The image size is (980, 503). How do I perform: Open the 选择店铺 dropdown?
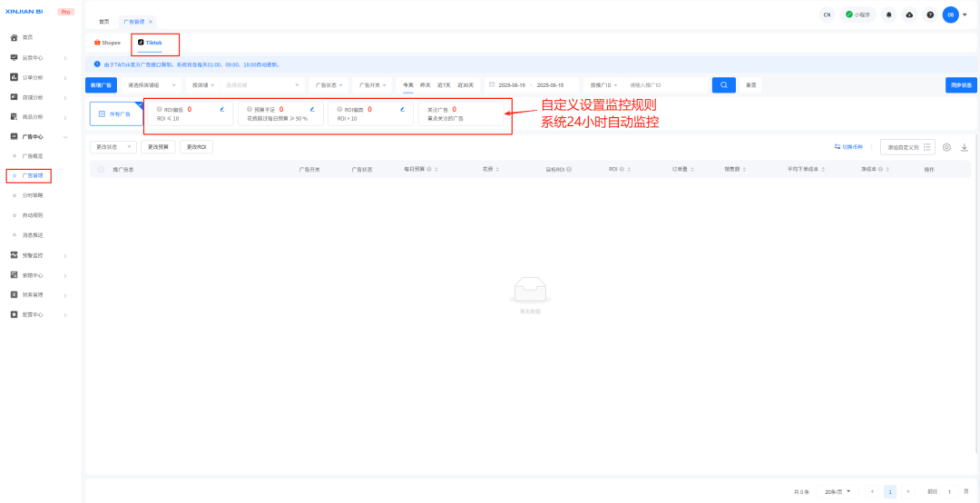[x=262, y=85]
